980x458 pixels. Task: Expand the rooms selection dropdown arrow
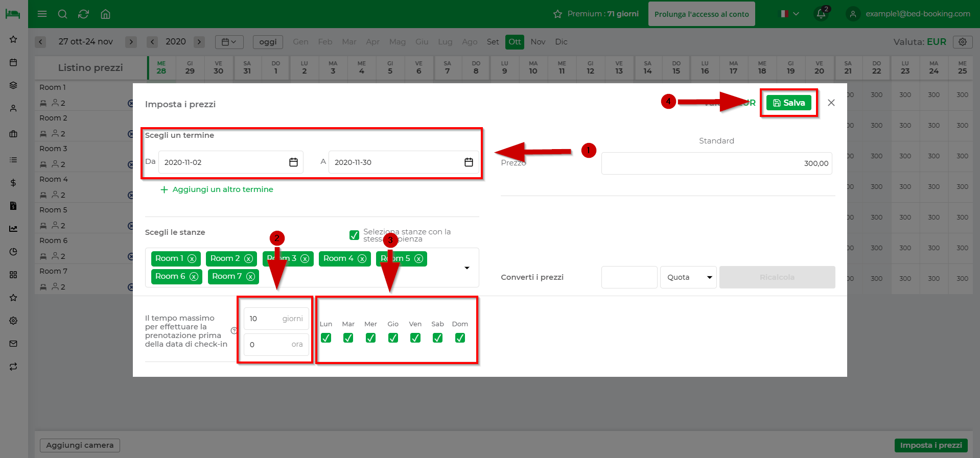(466, 268)
